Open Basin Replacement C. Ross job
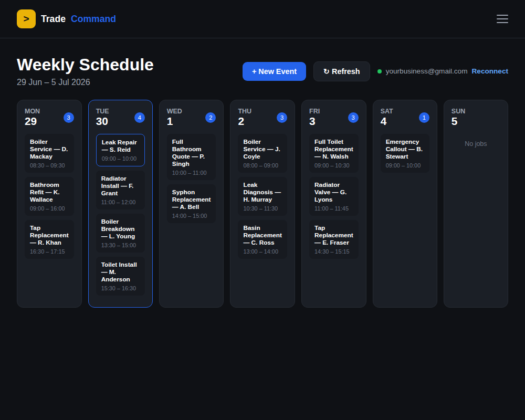This screenshot has width=525, height=420. point(262,239)
